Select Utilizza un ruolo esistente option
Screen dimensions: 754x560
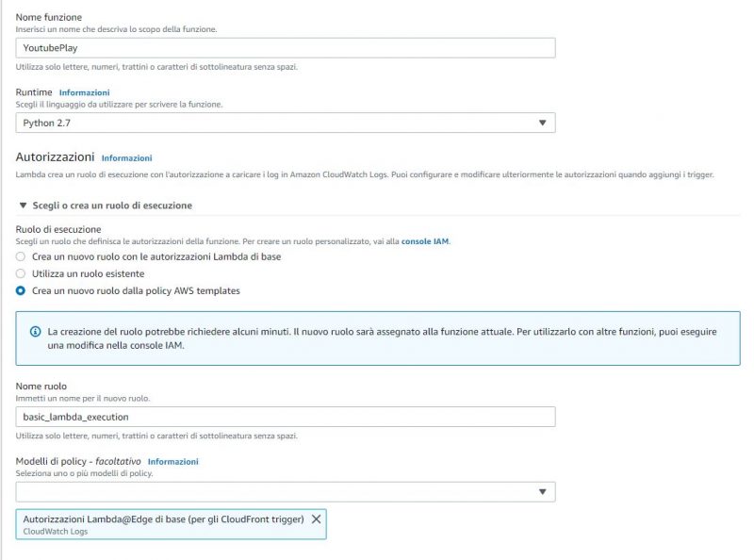click(20, 273)
